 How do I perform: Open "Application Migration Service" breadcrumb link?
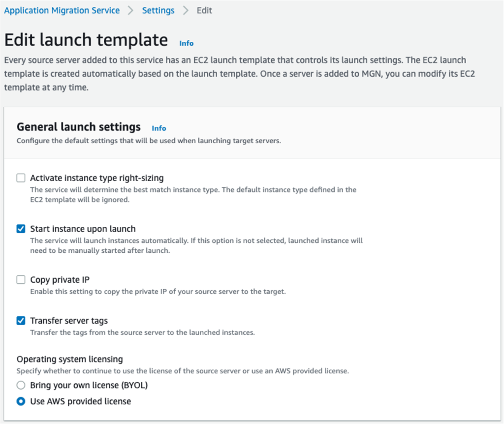pyautogui.click(x=62, y=10)
